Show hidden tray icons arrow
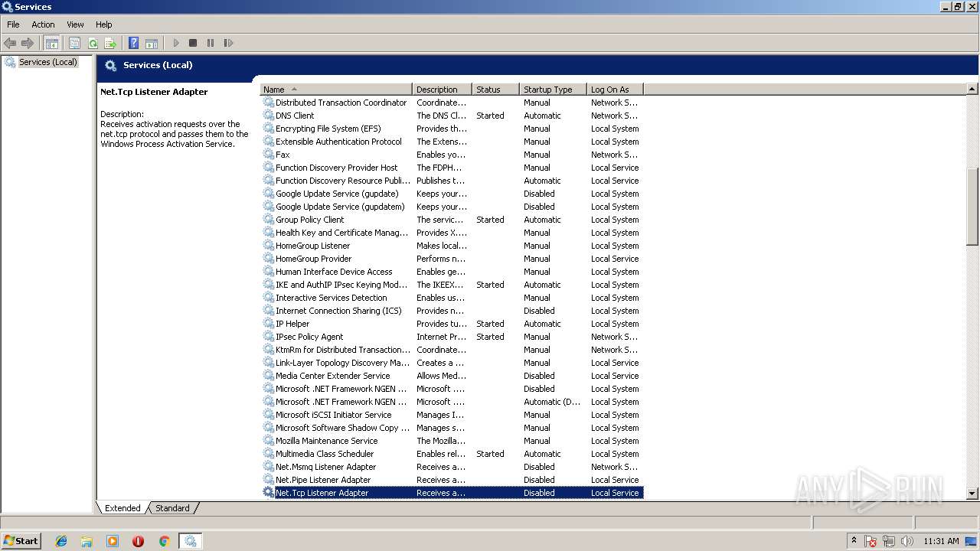Viewport: 980px width, 551px height. pos(854,540)
